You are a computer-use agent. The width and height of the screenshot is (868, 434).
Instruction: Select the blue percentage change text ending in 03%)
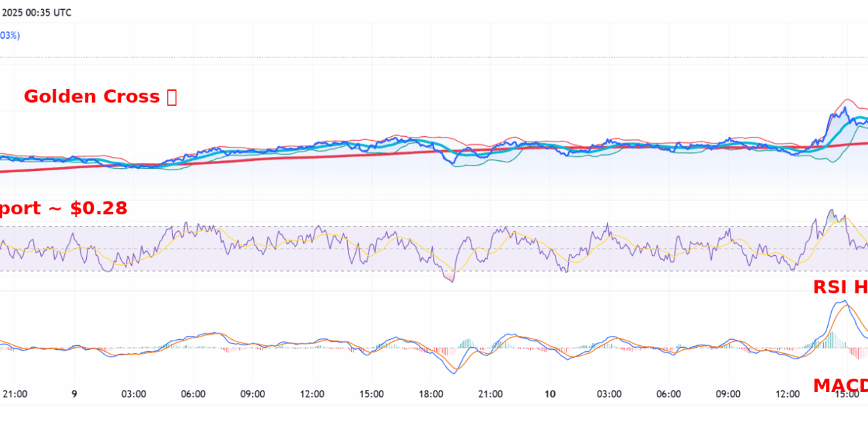9,35
